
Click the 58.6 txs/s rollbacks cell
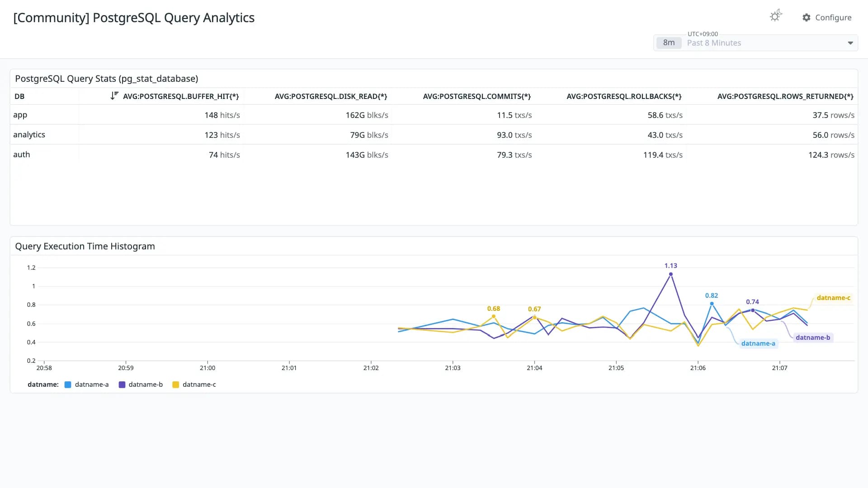pyautogui.click(x=665, y=115)
